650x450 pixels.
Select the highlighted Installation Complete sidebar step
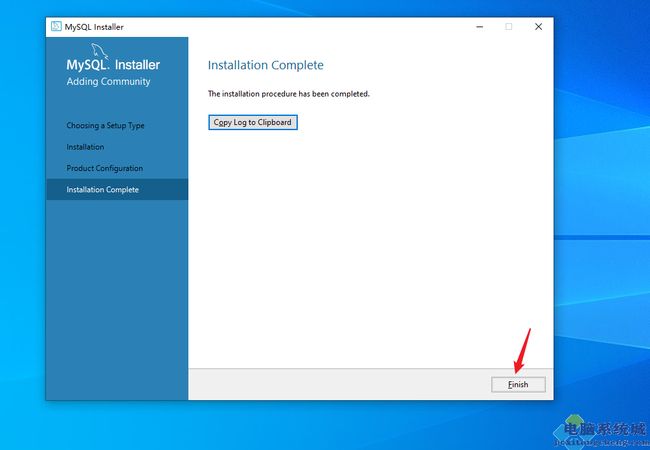coord(117,189)
